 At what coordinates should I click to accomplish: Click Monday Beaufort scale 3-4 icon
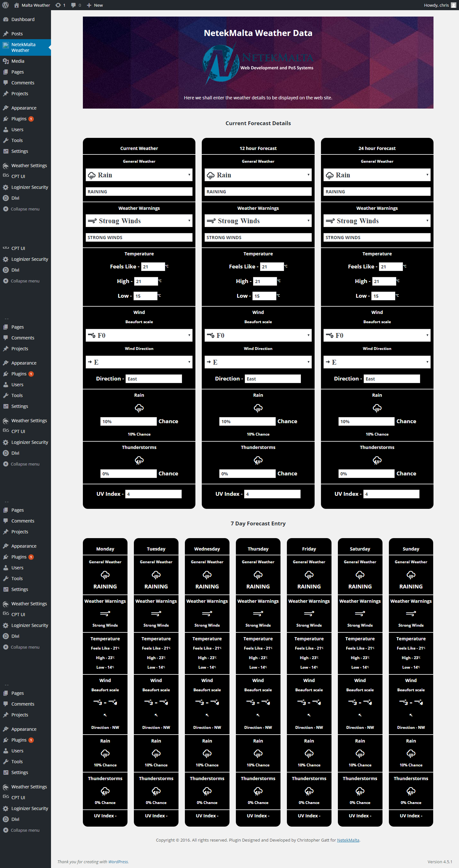(105, 702)
